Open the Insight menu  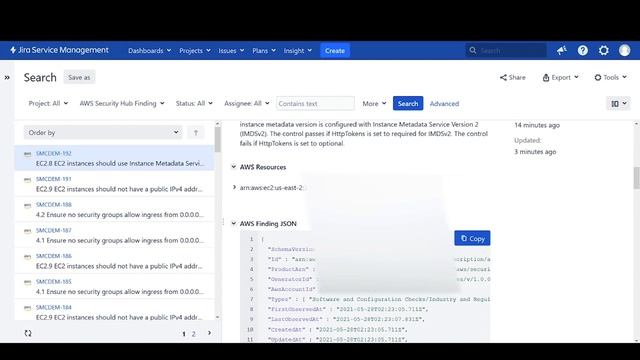coord(298,51)
